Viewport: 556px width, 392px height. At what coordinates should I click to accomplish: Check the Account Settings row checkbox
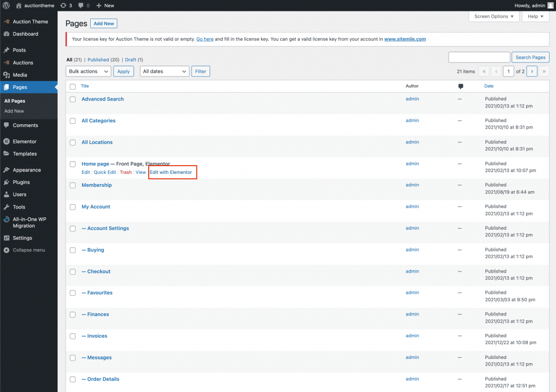(x=73, y=229)
